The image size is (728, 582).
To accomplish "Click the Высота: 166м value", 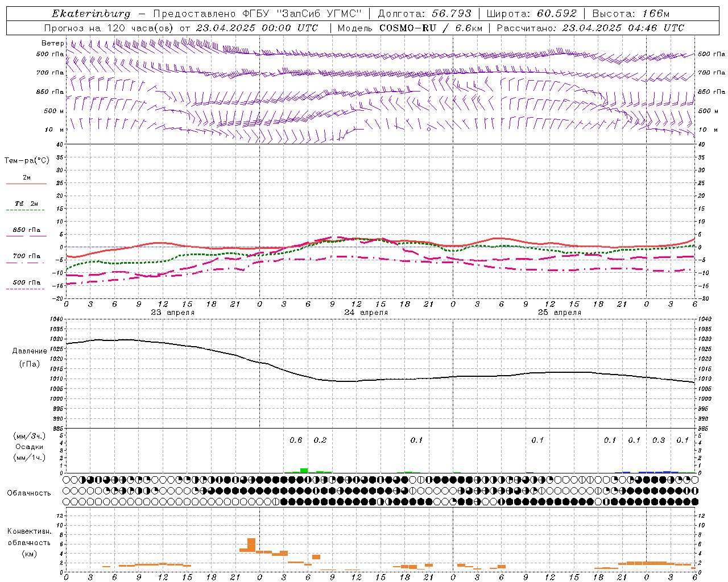I will 631,14.
